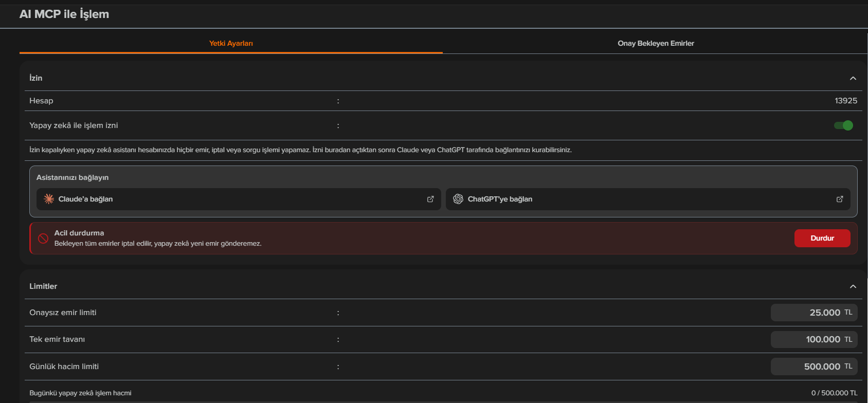This screenshot has width=868, height=403.
Task: Disable the Yapay zekâ ile işlem izni switch
Action: click(x=843, y=125)
